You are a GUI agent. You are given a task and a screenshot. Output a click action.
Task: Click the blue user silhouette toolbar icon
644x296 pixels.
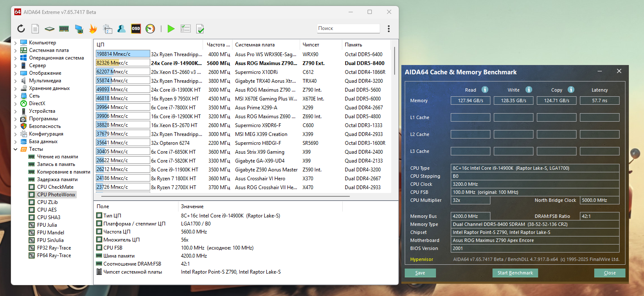(122, 29)
